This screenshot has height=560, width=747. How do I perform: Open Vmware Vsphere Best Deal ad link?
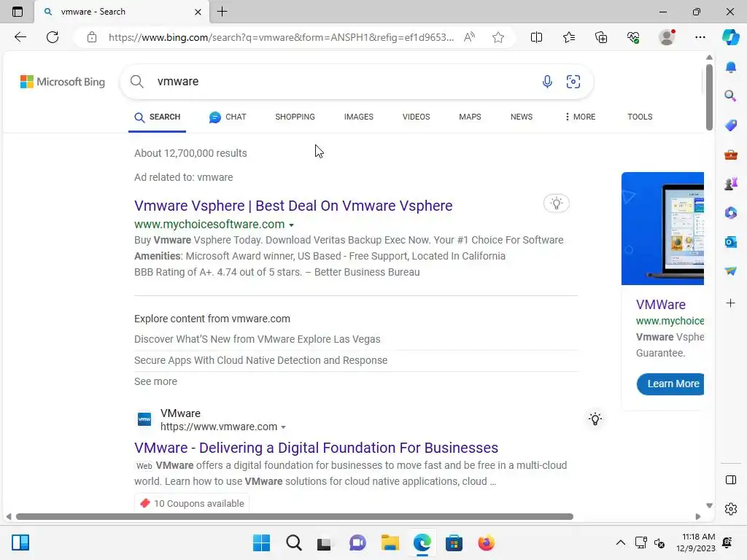293,206
